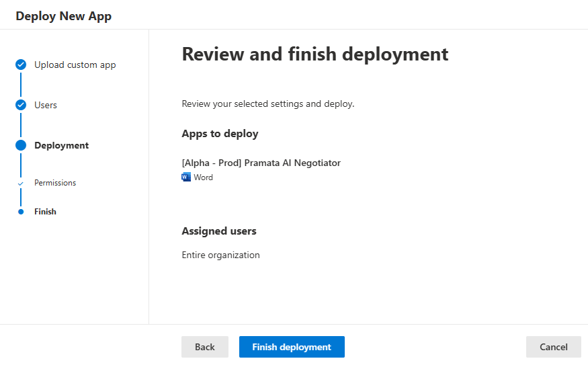Click the Entire organization text
The height and width of the screenshot is (365, 588).
[220, 255]
